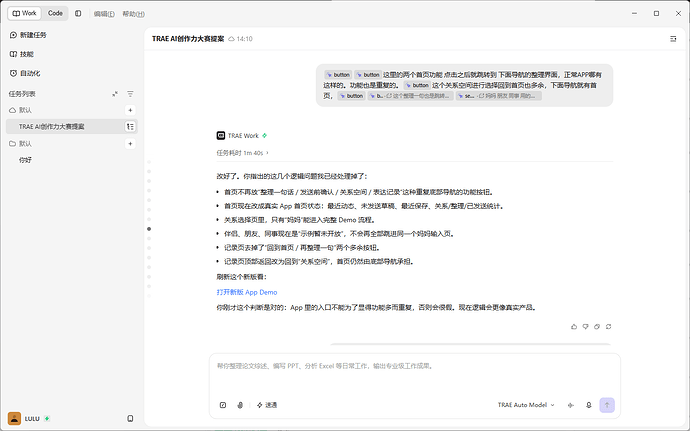
Task: Open the LULU user profile
Action: [24, 418]
